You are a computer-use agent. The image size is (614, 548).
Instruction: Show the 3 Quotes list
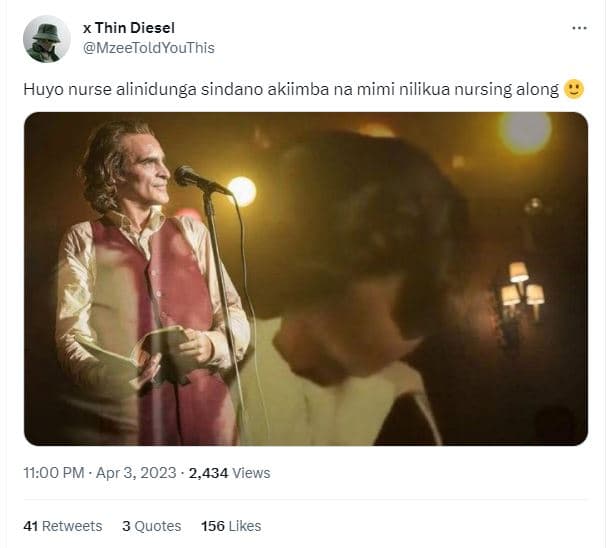pyautogui.click(x=152, y=525)
